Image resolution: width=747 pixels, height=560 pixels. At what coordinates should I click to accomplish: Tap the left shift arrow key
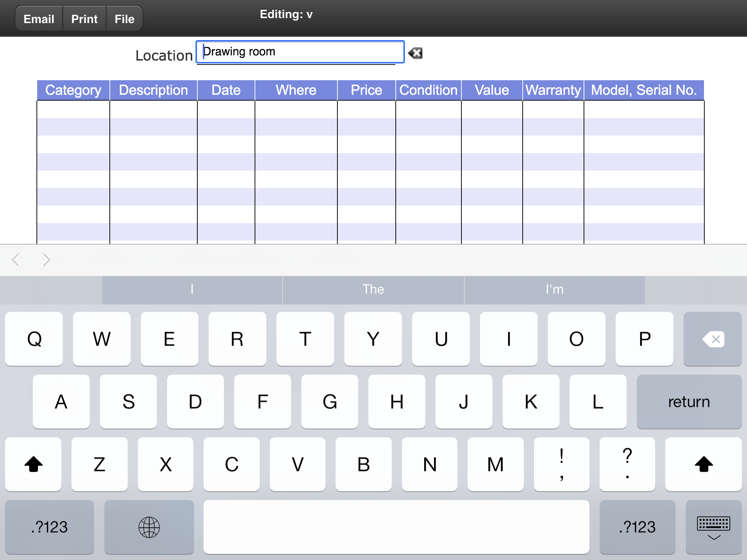33,464
